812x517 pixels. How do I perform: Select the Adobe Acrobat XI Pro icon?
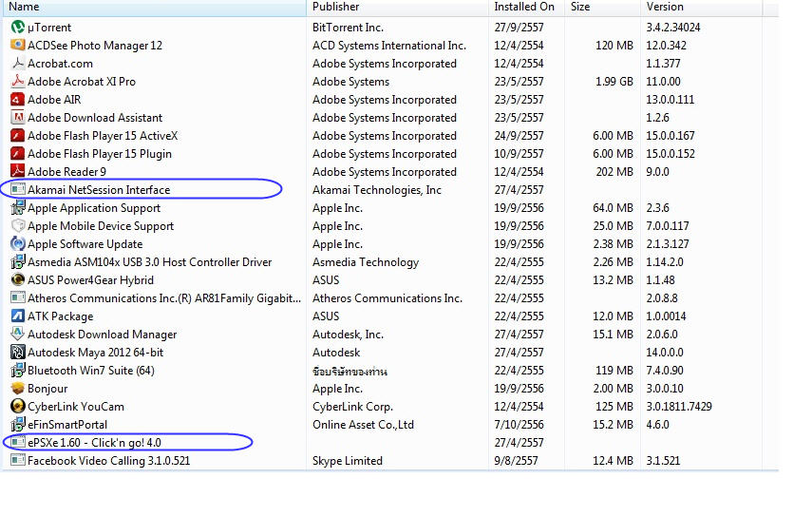tap(18, 82)
